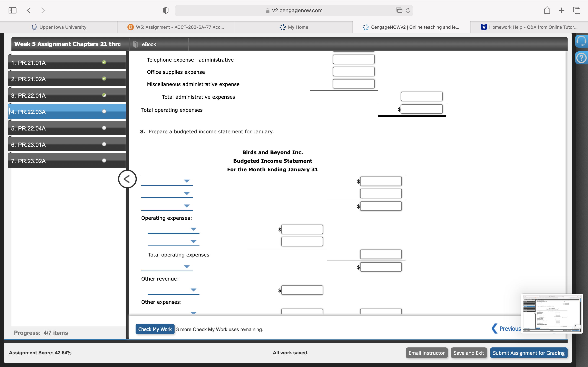Image resolution: width=588 pixels, height=367 pixels.
Task: Click the eBook book icon
Action: [x=135, y=44]
